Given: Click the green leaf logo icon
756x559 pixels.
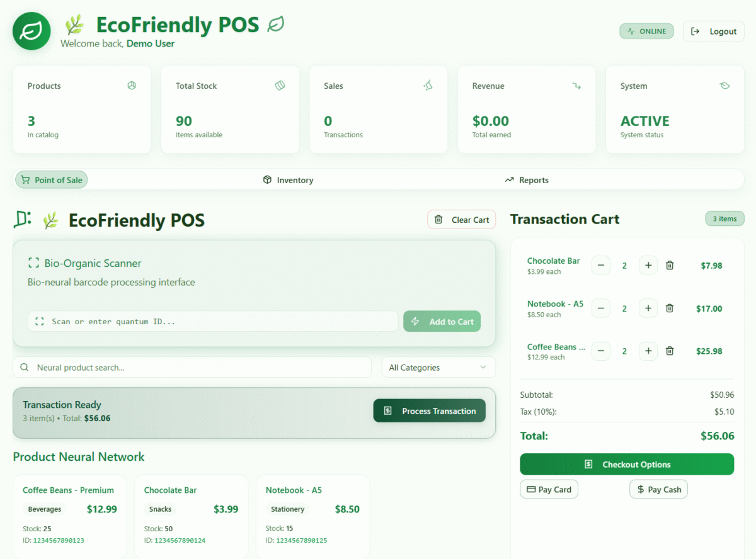Looking at the screenshot, I should tap(31, 31).
